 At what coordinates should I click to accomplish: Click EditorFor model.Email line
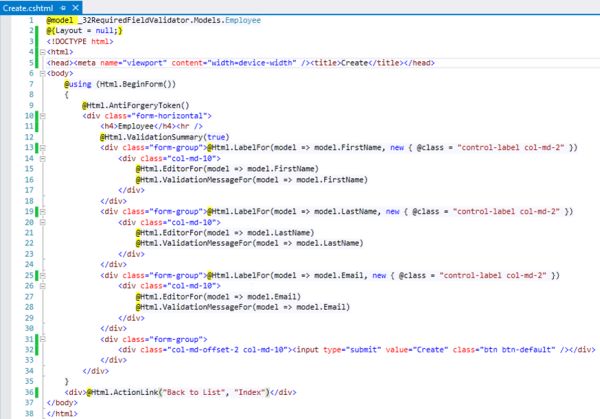click(x=218, y=297)
